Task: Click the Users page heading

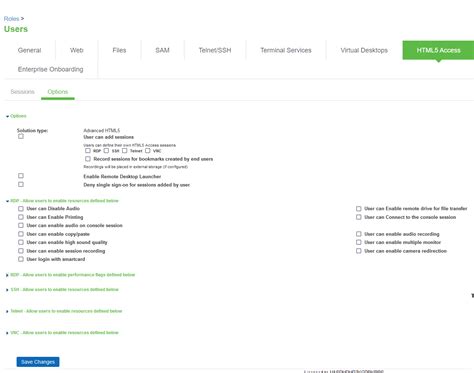Action: pyautogui.click(x=16, y=29)
